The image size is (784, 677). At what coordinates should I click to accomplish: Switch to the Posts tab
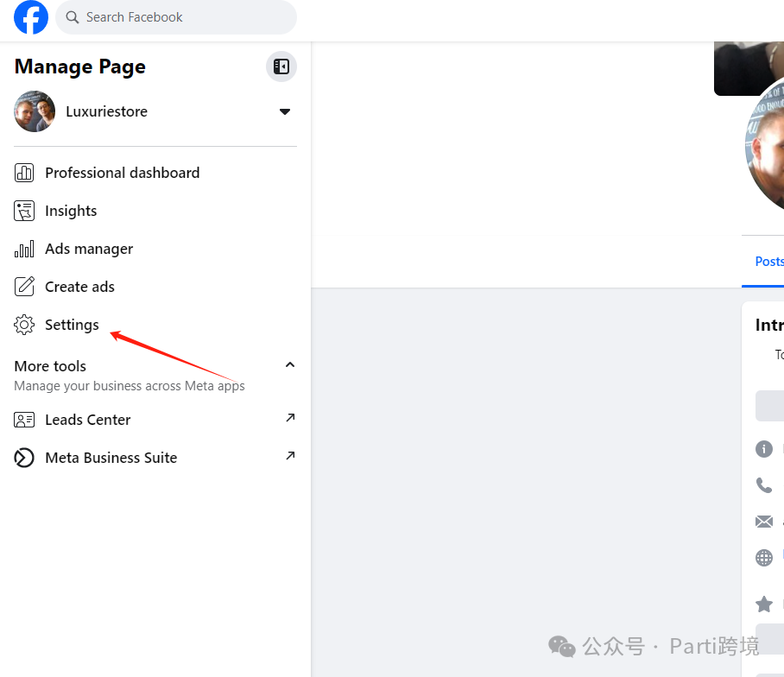click(768, 262)
